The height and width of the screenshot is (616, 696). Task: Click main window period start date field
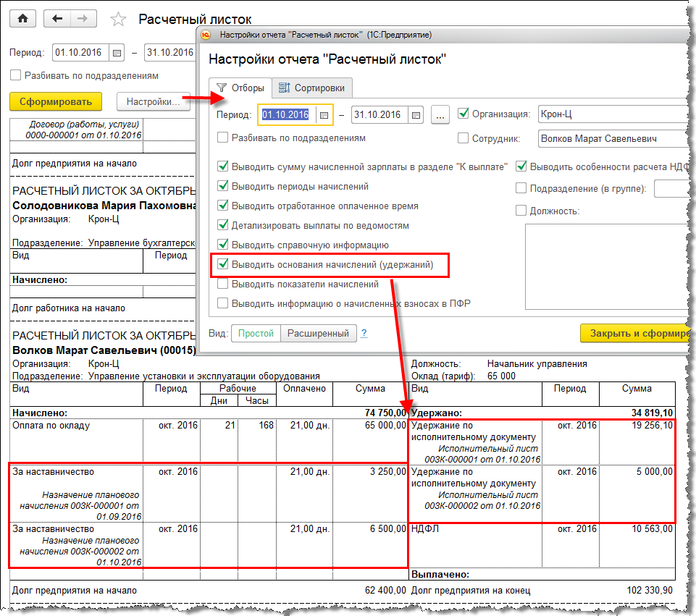[81, 53]
